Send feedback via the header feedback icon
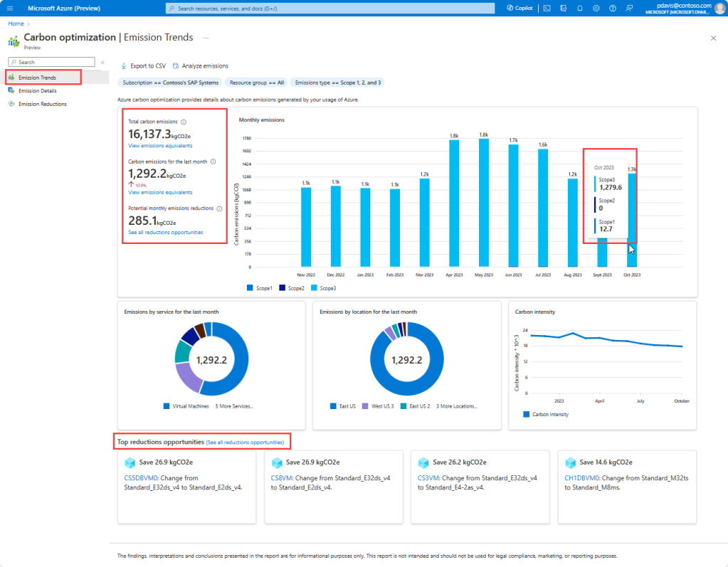Screen dimensions: 728x567 click(629, 8)
